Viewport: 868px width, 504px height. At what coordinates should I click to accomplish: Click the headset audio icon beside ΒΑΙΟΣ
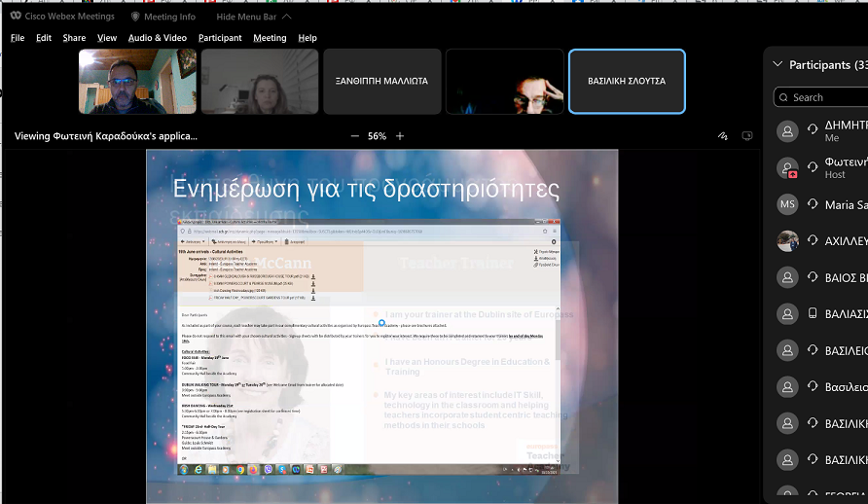(813, 277)
